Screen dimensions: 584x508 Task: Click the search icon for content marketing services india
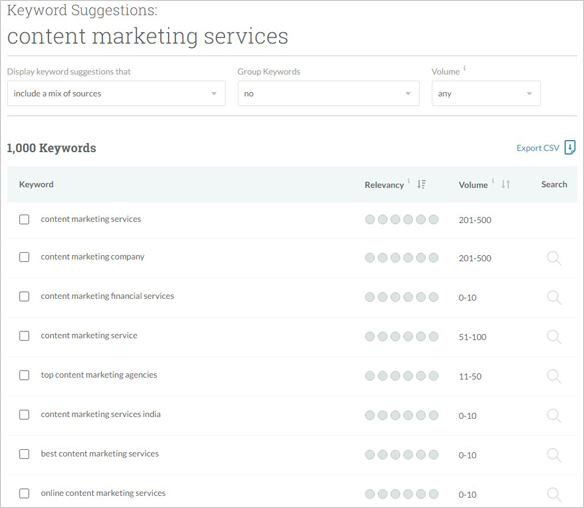pos(554,416)
